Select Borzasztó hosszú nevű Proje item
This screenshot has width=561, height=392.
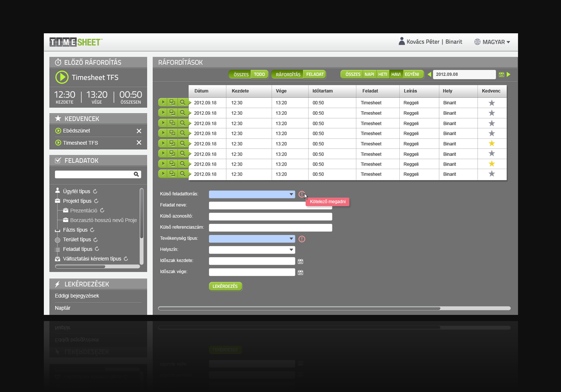[103, 220]
